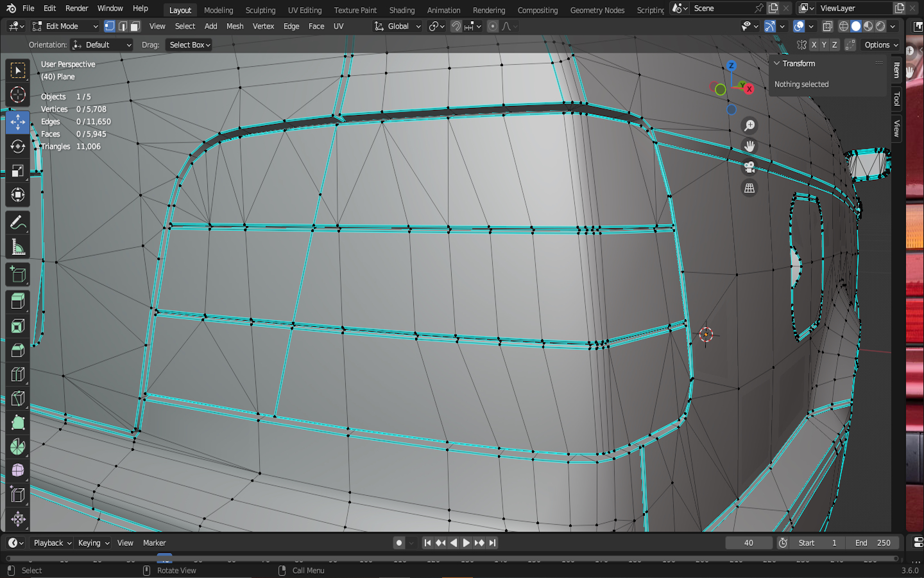Click the current frame field showing 40
The height and width of the screenshot is (578, 924).
pos(749,543)
